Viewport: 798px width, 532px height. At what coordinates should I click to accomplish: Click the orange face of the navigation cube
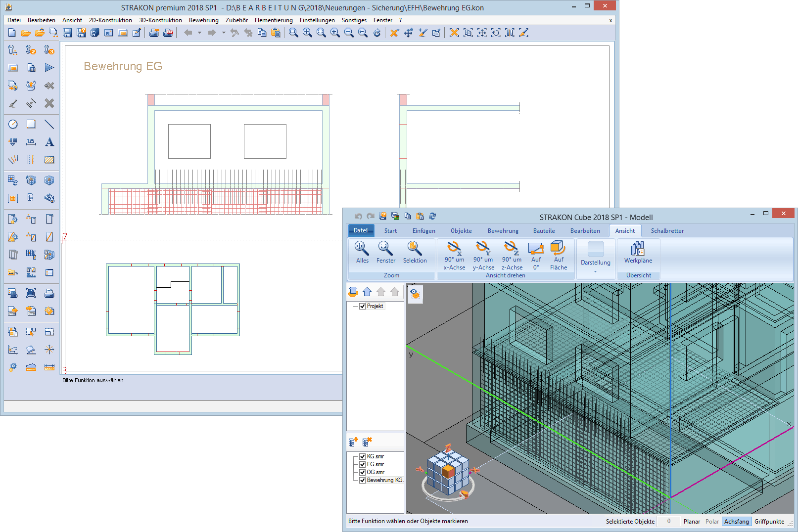(448, 471)
